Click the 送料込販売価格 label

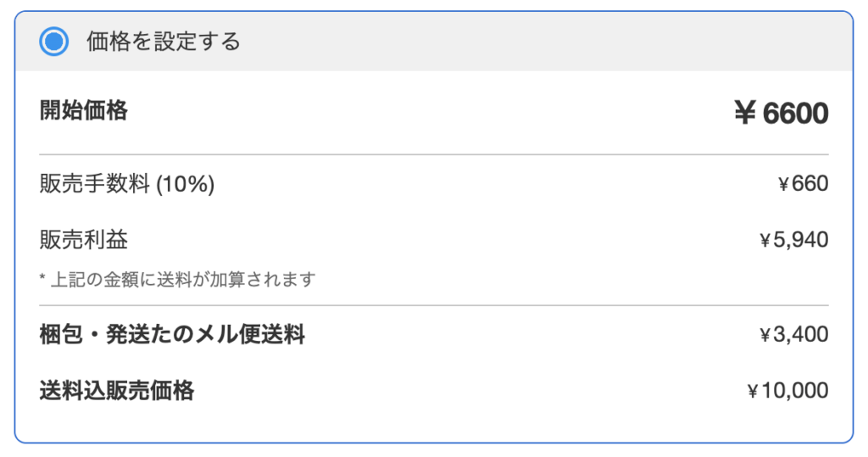(x=117, y=391)
